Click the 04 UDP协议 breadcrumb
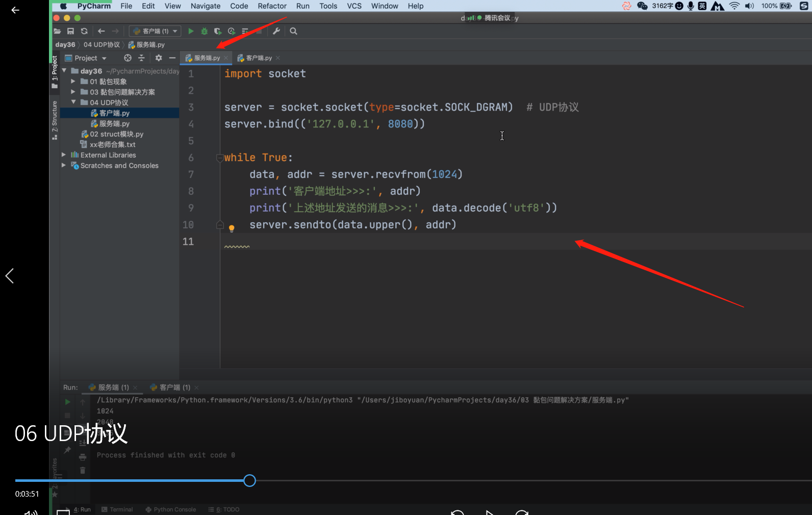The width and height of the screenshot is (812, 515). tap(102, 45)
